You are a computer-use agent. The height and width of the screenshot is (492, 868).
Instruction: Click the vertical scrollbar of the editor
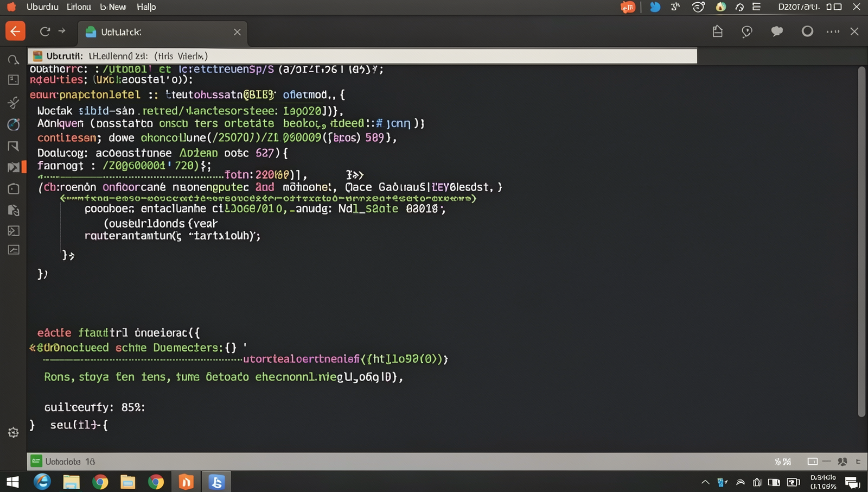point(861,242)
